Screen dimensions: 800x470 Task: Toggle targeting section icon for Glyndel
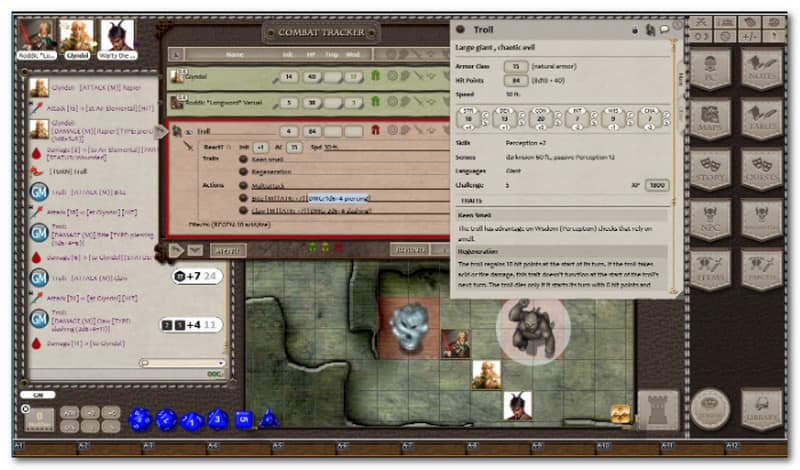coord(392,76)
